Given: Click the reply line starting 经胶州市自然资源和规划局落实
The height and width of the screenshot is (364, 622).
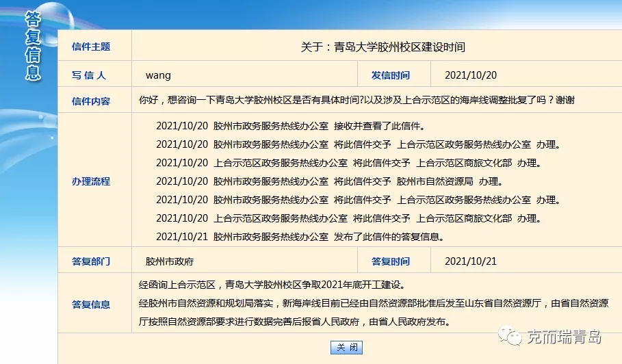Looking at the screenshot, I should tap(374, 303).
